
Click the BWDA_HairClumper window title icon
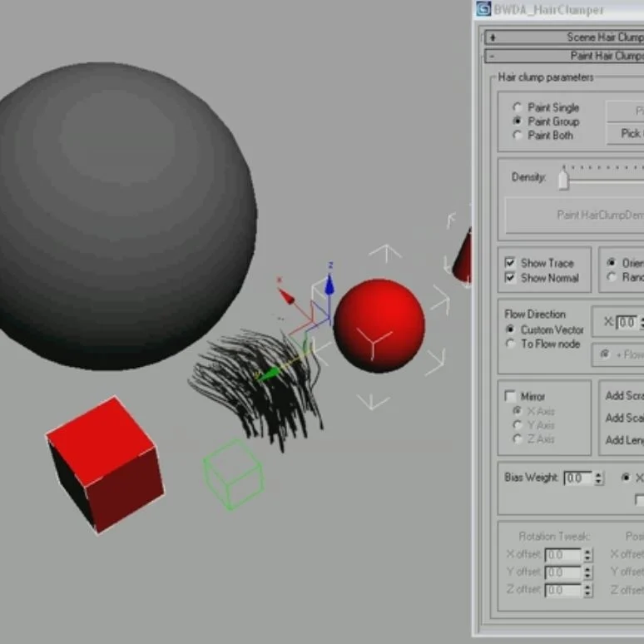(483, 8)
